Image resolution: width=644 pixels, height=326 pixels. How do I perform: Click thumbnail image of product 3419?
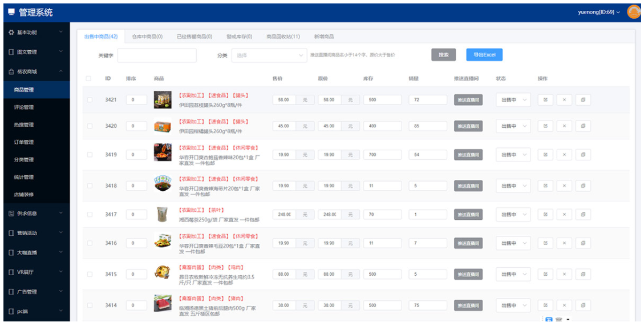[163, 152]
